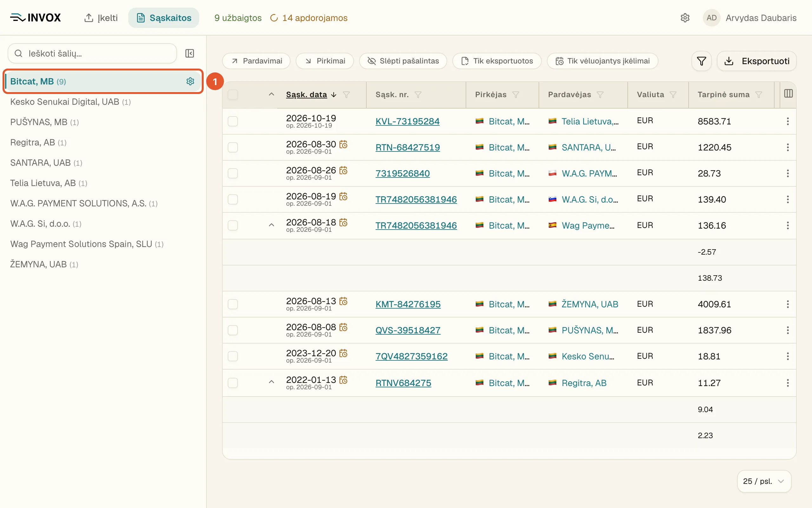
Task: Toggle Tik vėluojantys įkėlimai filter chip
Action: pyautogui.click(x=602, y=61)
